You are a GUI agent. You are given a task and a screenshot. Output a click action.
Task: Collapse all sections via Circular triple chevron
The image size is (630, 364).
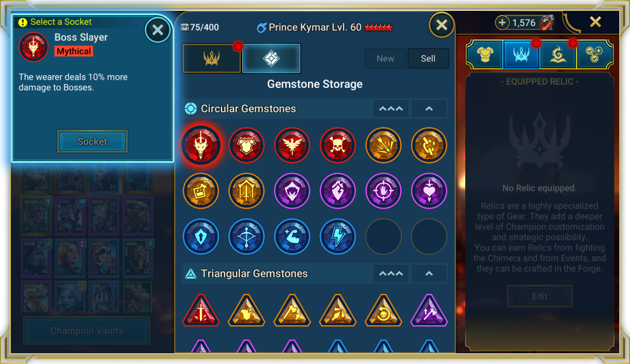click(x=391, y=108)
